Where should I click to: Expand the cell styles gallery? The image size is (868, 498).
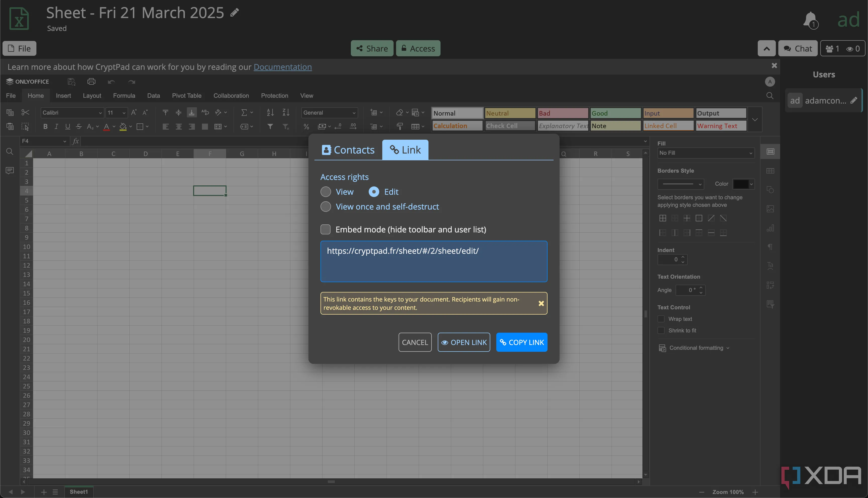coord(755,119)
